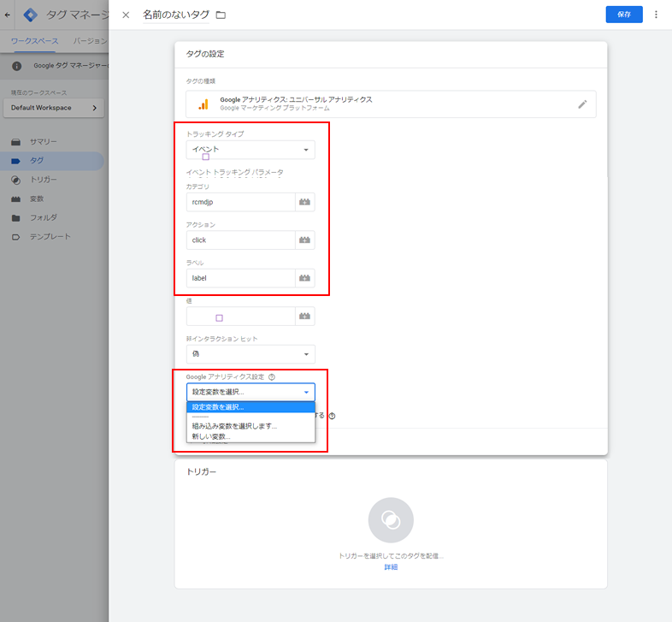Insert variable icon beside ラベル field
The width and height of the screenshot is (672, 622).
tap(304, 278)
